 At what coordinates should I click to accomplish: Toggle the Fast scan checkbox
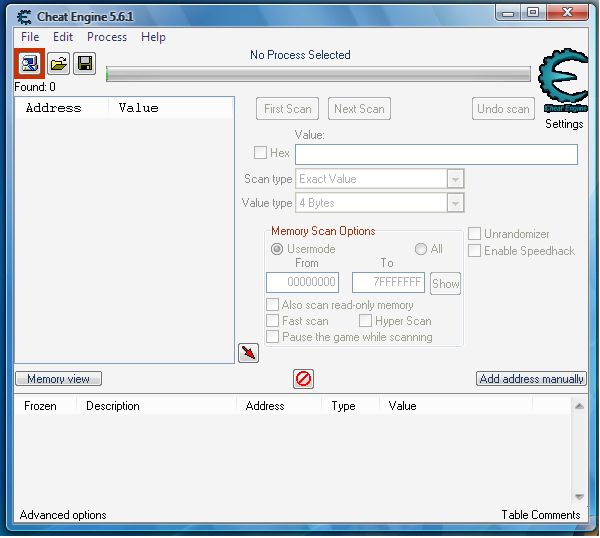coord(272,321)
